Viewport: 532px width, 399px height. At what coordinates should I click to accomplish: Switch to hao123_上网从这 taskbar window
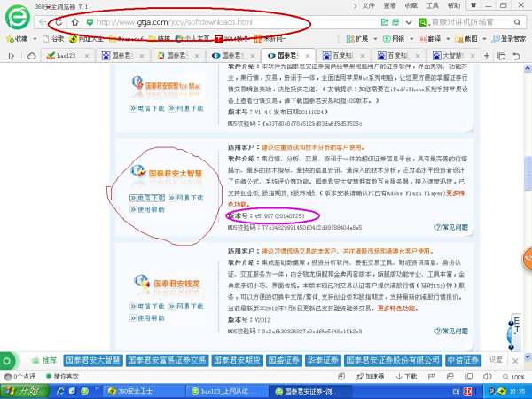[227, 392]
